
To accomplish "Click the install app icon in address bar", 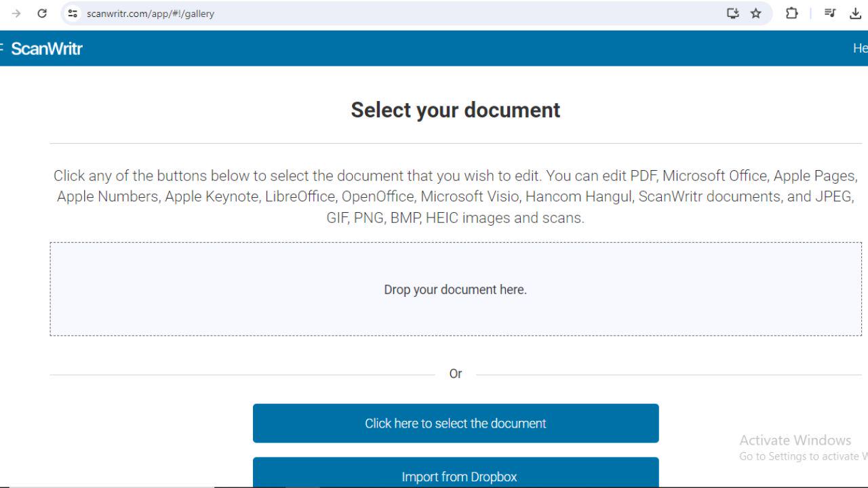I will 733,14.
